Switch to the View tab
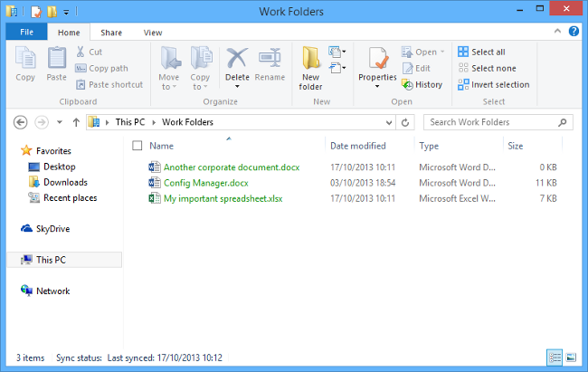This screenshot has height=372, width=588. tap(153, 33)
